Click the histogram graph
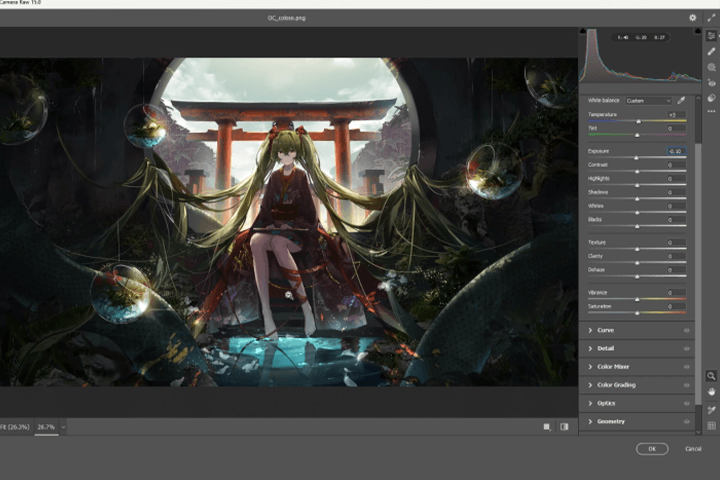Viewport: 720px width, 480px height. [640, 55]
